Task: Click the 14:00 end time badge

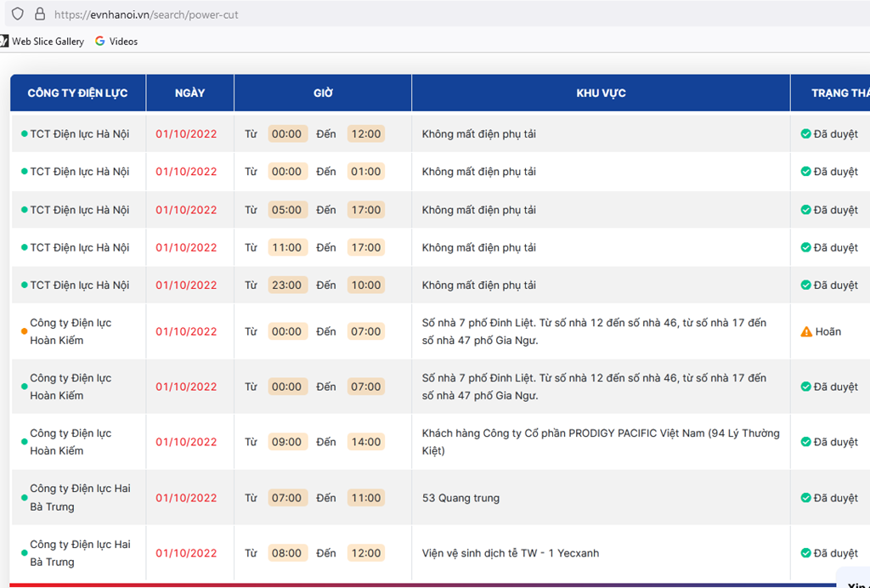Action: 366,442
